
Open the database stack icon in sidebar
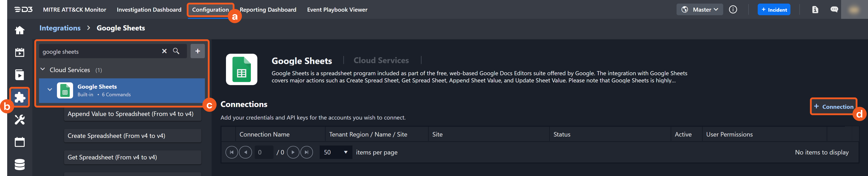[20, 164]
